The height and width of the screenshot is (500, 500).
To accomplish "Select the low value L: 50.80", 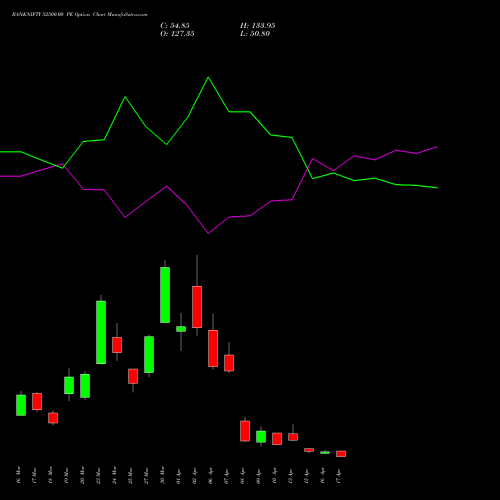I will click(x=255, y=34).
